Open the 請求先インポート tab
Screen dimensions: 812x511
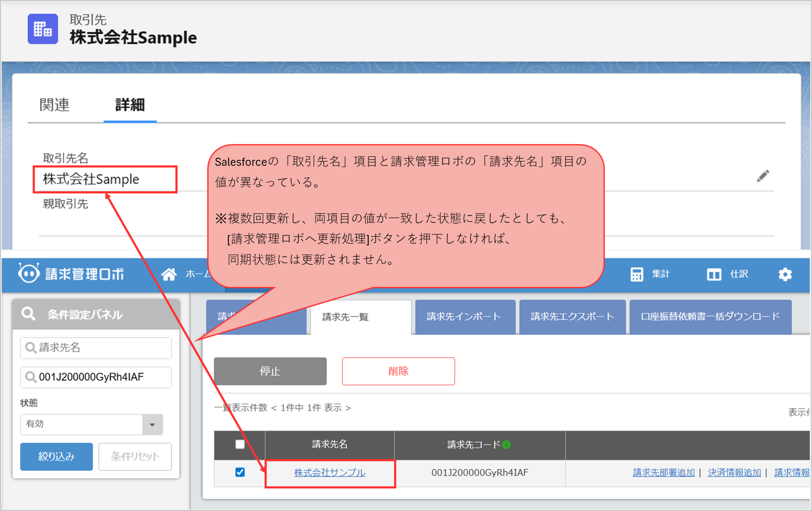464,317
